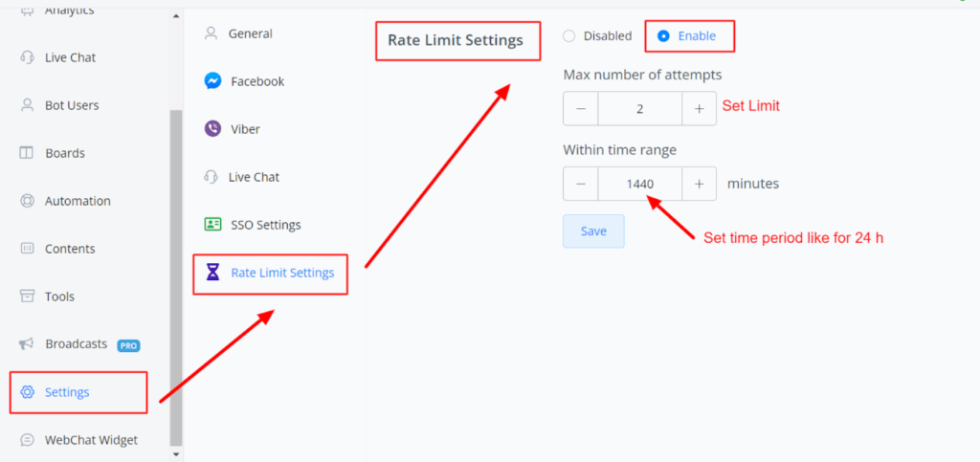Increase the time range minutes value
The width and height of the screenshot is (980, 462).
[x=699, y=184]
